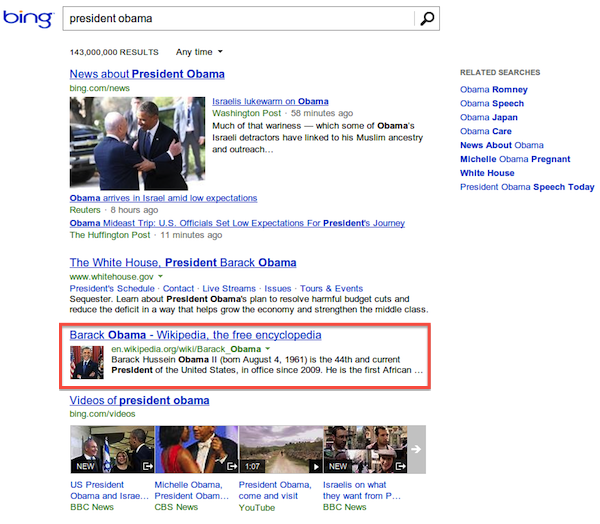This screenshot has height=524, width=600.
Task: Open Barack Obama Wikipedia result title
Action: [x=196, y=335]
